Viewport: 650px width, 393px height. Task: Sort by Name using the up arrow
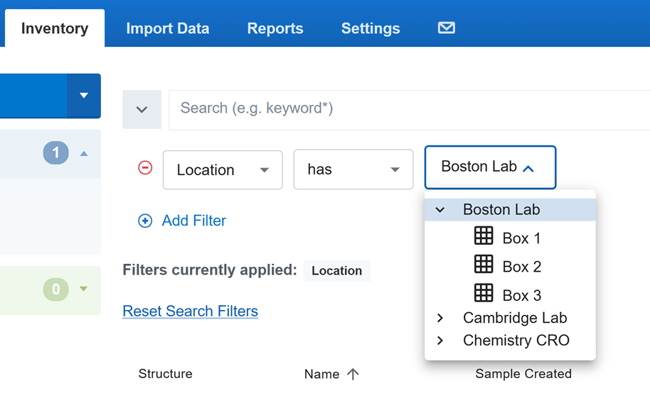[353, 374]
